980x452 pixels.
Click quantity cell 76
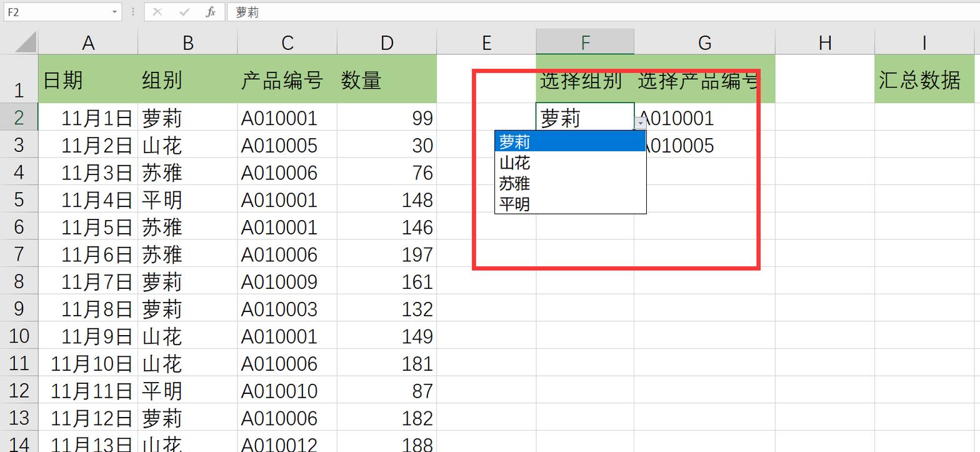(387, 172)
